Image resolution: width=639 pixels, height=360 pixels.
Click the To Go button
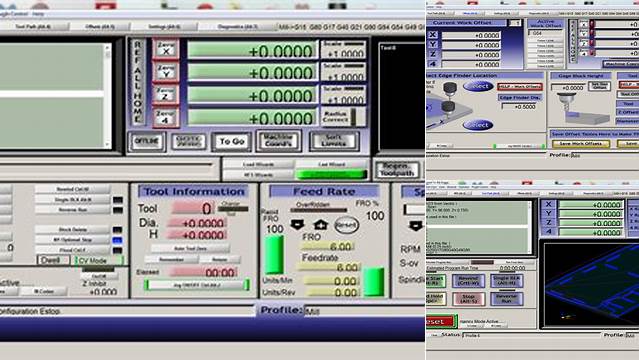(232, 141)
